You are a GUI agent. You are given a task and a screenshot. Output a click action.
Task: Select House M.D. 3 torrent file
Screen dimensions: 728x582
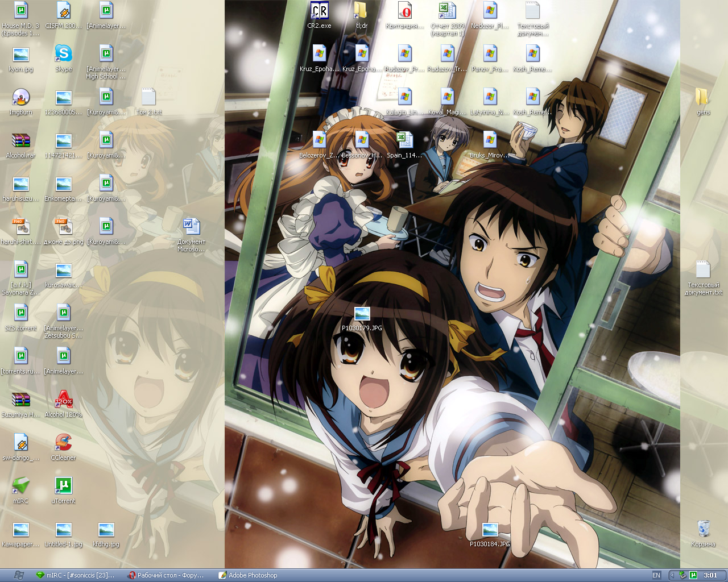(21, 19)
